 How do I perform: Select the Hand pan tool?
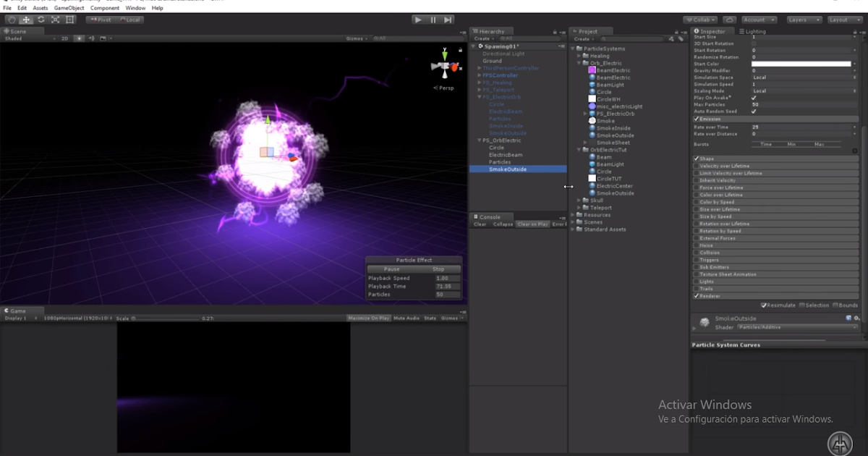point(13,21)
